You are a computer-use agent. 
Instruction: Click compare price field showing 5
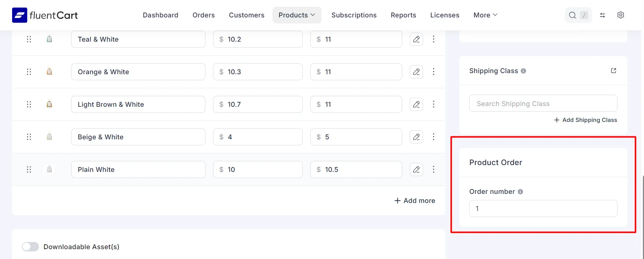click(x=356, y=137)
